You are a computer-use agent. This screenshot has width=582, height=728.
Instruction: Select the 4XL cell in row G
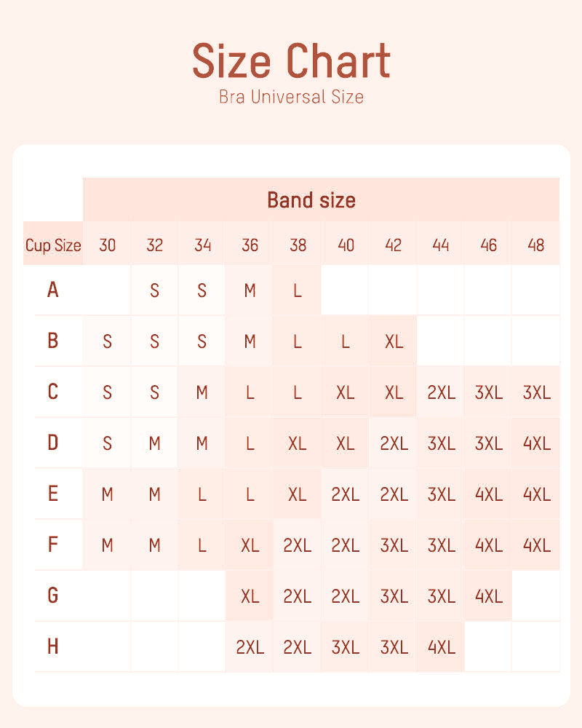[x=488, y=596]
